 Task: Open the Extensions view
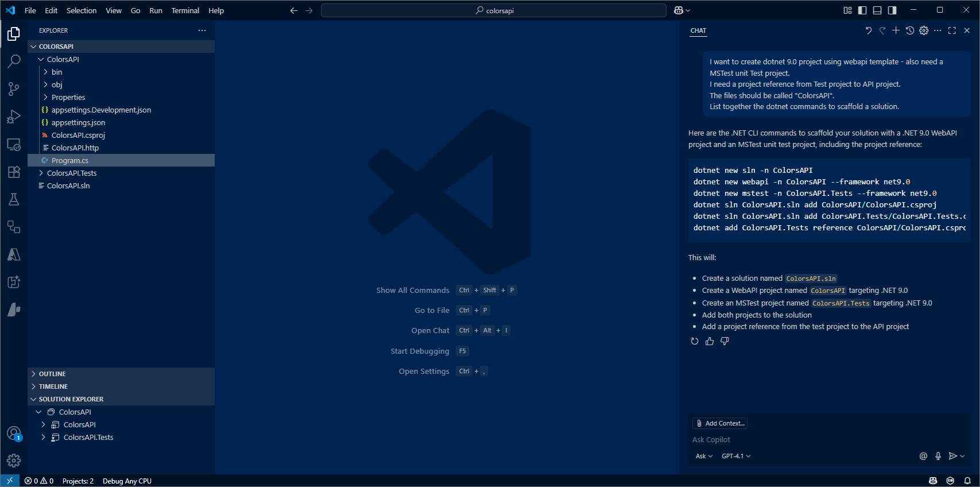tap(14, 172)
